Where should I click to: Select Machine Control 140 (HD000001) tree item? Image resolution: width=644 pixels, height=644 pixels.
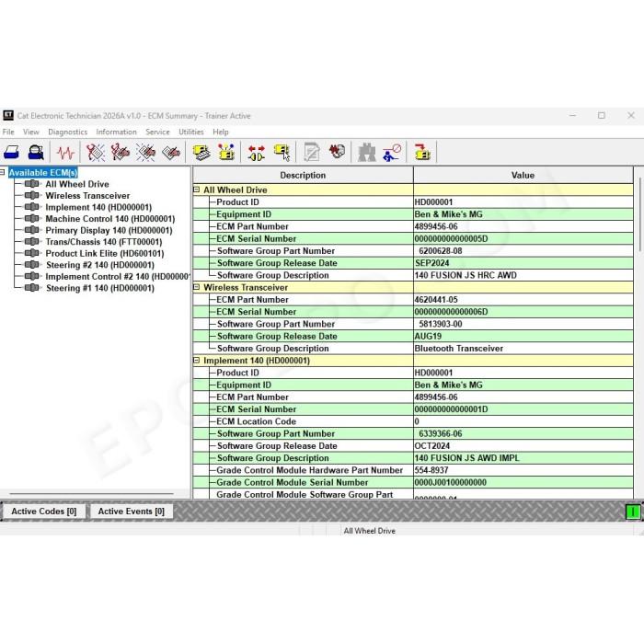coord(110,219)
